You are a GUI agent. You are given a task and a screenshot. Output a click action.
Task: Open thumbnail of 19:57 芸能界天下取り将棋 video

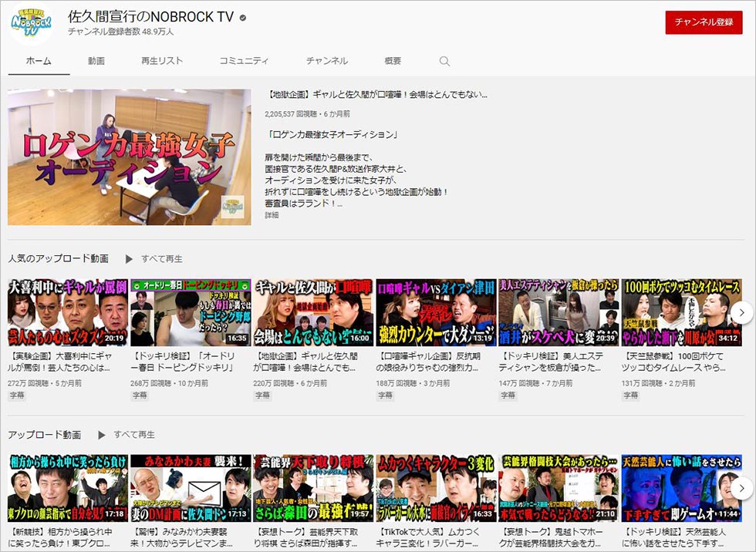point(313,489)
